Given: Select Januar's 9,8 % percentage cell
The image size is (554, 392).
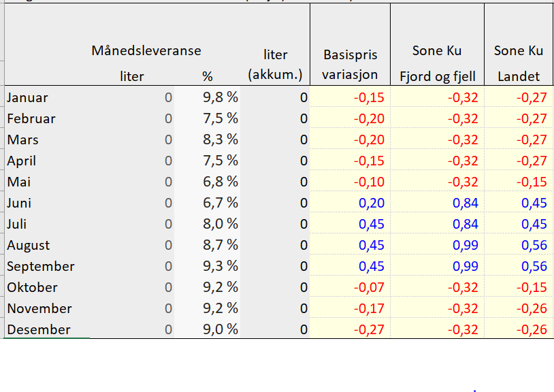Looking at the screenshot, I should pyautogui.click(x=221, y=97).
